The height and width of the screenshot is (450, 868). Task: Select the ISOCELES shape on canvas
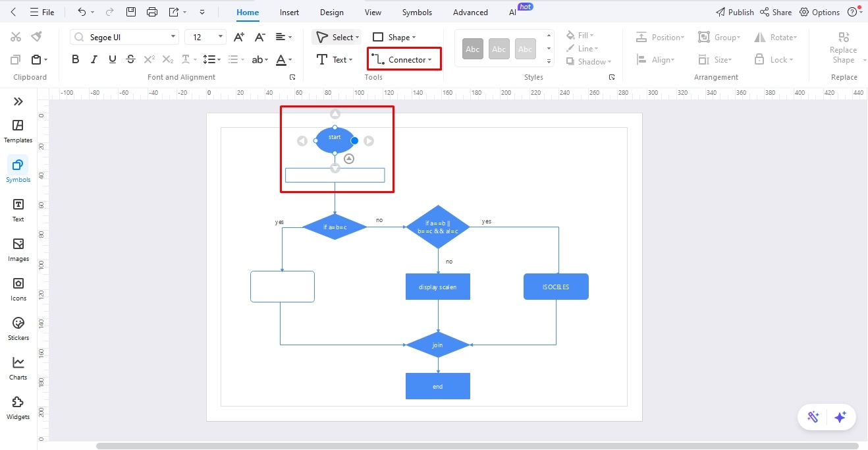coord(556,287)
